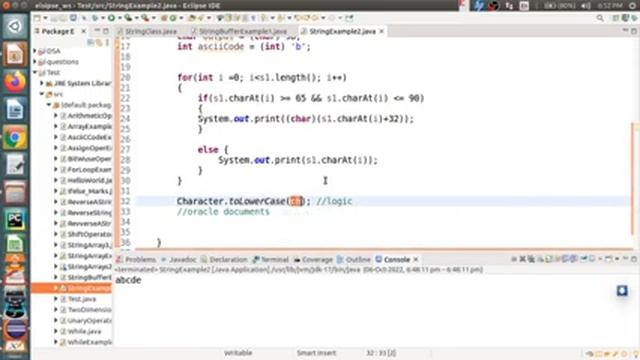
Task: Click the Coverage run toolbar icon
Action: click(128, 18)
